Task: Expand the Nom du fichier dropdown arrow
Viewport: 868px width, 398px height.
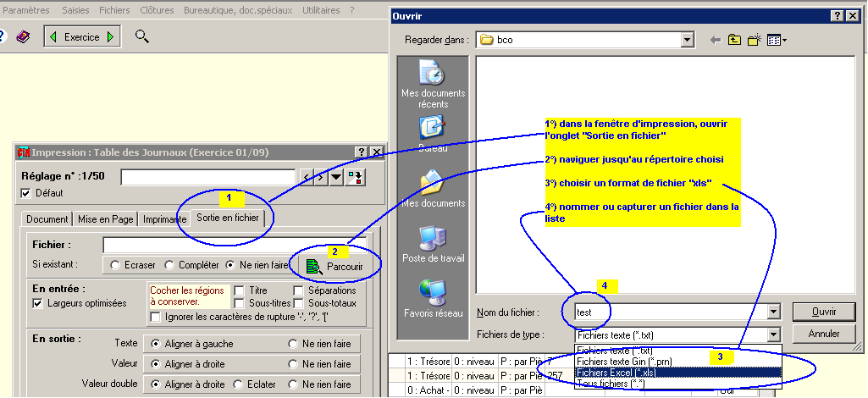Action: click(x=774, y=312)
